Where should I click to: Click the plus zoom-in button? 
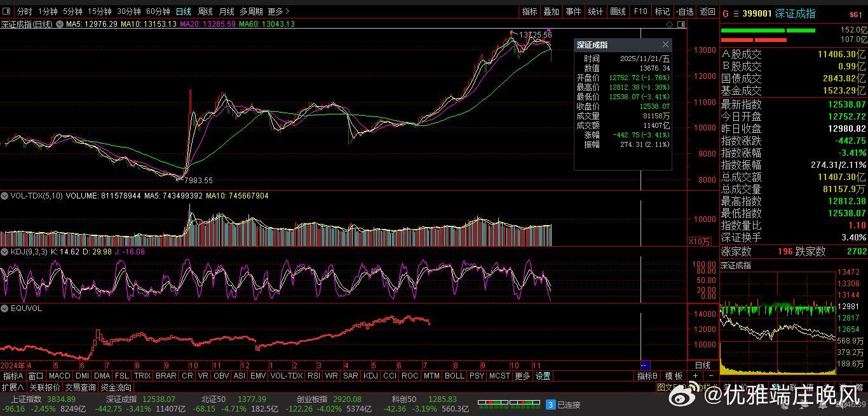pyautogui.click(x=696, y=376)
